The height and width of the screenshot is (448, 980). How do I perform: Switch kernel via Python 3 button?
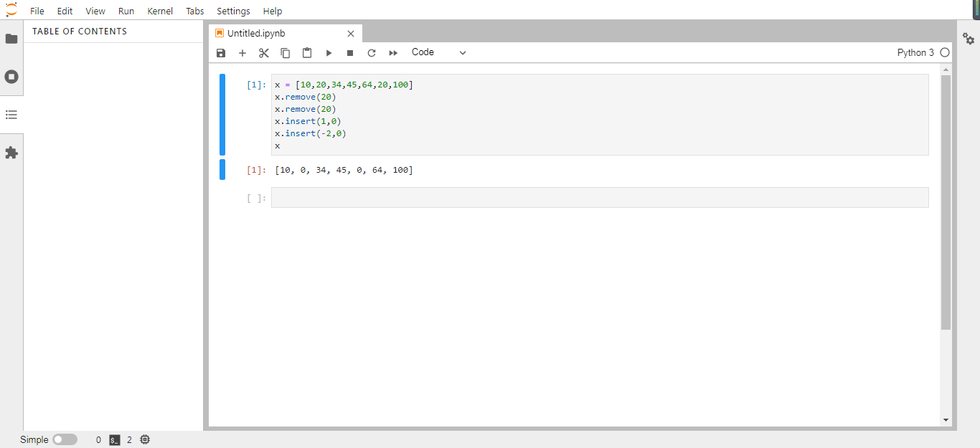(915, 52)
